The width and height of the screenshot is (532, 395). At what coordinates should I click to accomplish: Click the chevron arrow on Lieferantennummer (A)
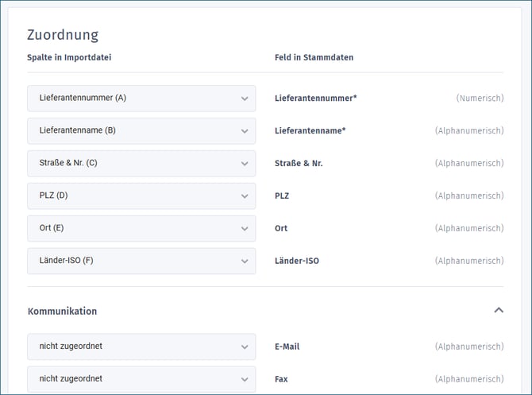pos(245,99)
